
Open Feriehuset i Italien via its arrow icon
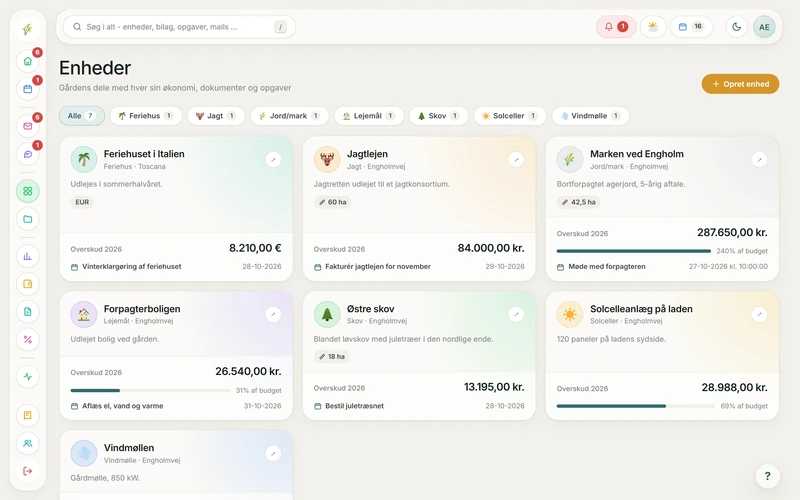pos(273,160)
